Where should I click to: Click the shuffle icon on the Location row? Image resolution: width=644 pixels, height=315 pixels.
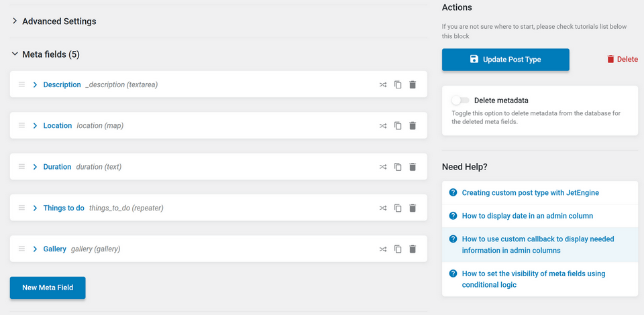click(x=383, y=126)
